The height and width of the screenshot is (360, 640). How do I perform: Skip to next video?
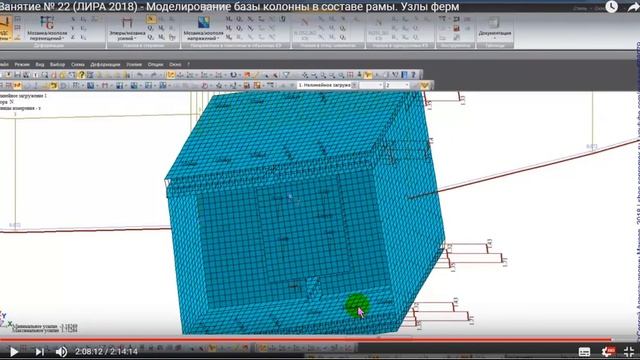40,351
